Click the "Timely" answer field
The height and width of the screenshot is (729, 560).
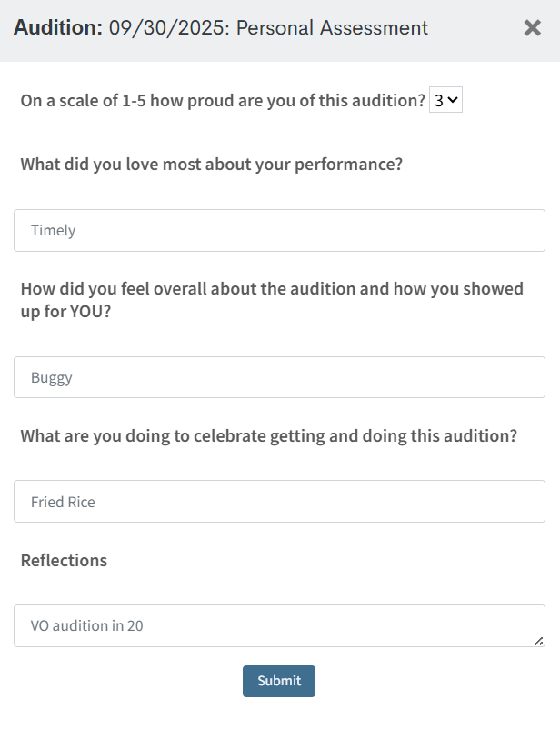279,231
